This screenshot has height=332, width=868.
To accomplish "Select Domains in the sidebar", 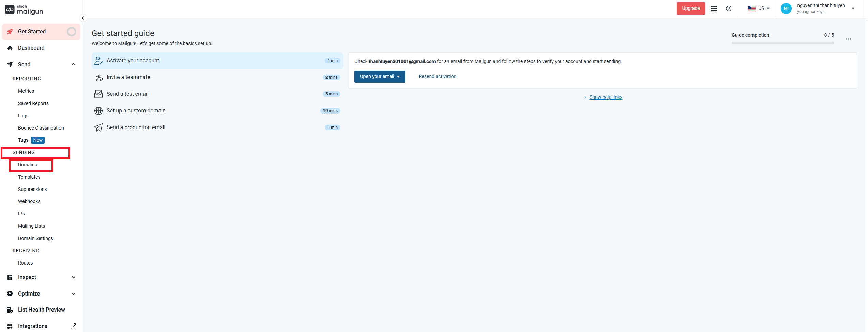I will [28, 165].
